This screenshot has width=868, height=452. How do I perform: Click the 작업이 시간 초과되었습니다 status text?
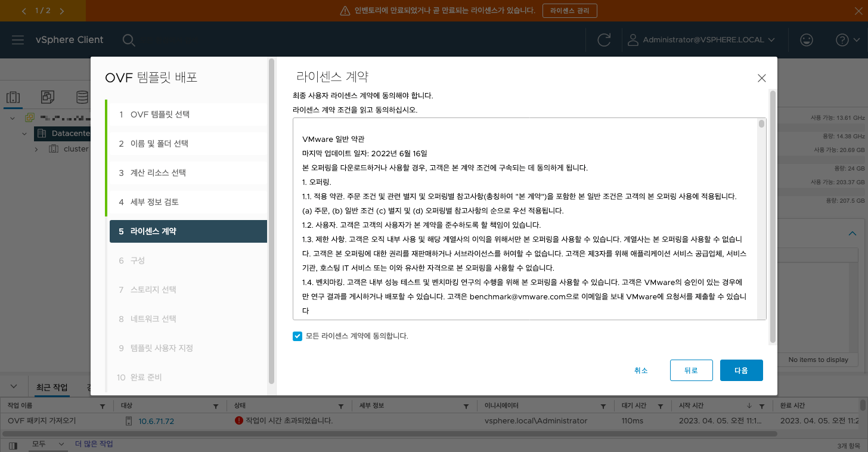[289, 421]
